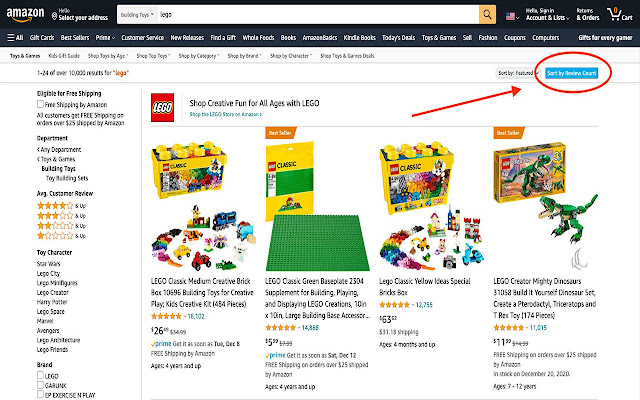Image resolution: width=640 pixels, height=400 pixels.
Task: Open the All hamburger menu
Action: tap(14, 37)
